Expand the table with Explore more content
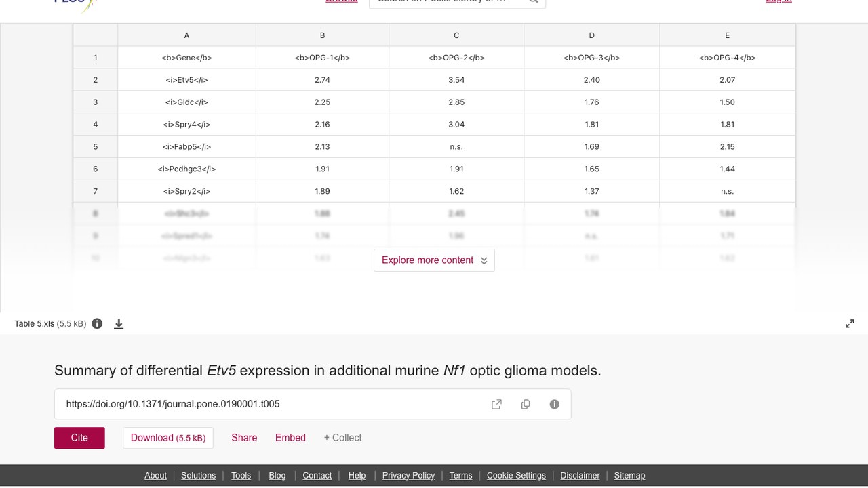Viewport: 868px width, 488px height. 434,260
